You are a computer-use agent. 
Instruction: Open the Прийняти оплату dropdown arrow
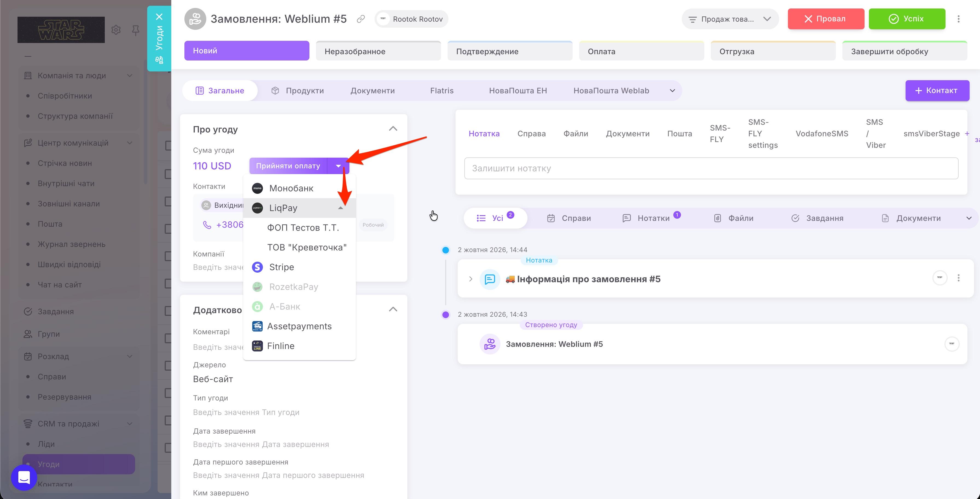338,166
